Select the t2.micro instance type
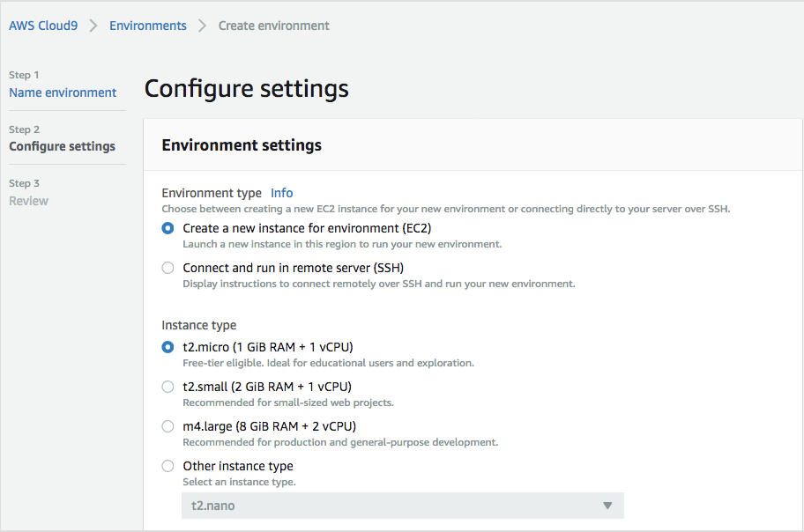Image resolution: width=804 pixels, height=532 pixels. click(167, 347)
